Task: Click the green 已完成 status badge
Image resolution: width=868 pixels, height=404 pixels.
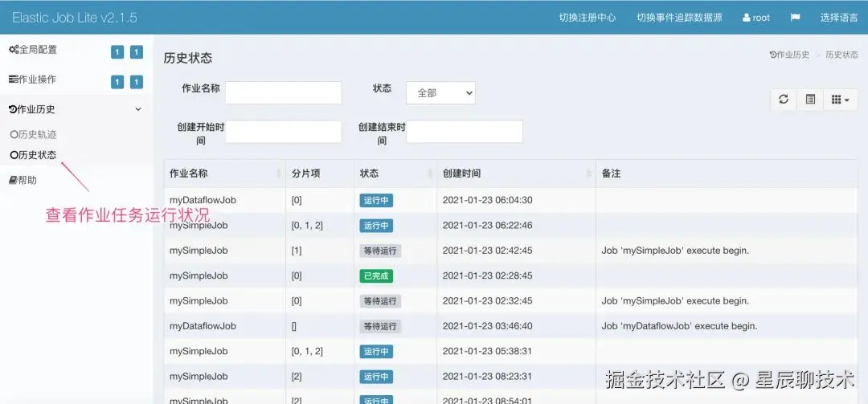Action: pyautogui.click(x=376, y=275)
